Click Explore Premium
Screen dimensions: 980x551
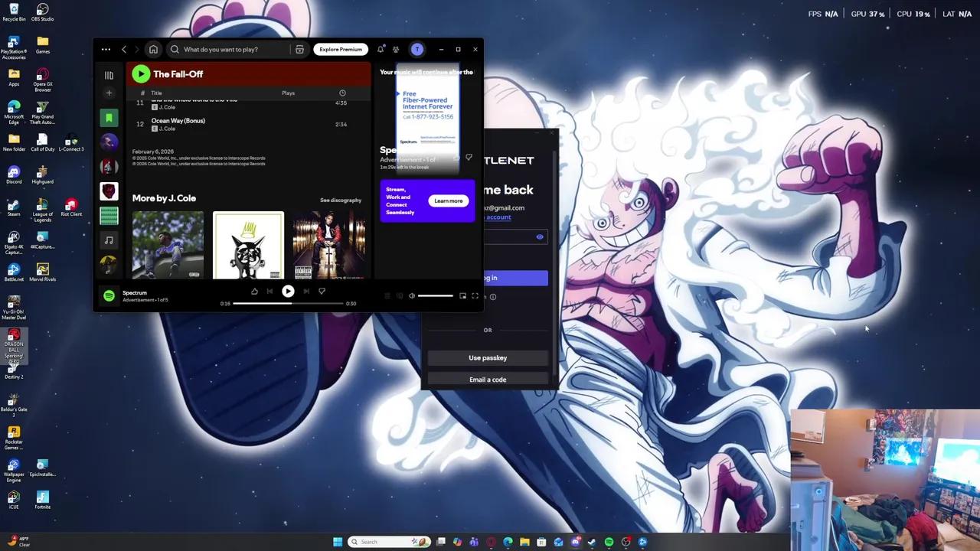click(340, 49)
